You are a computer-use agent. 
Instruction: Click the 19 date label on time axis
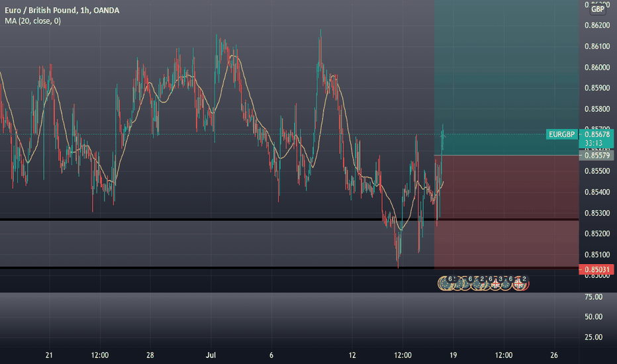coord(453,355)
